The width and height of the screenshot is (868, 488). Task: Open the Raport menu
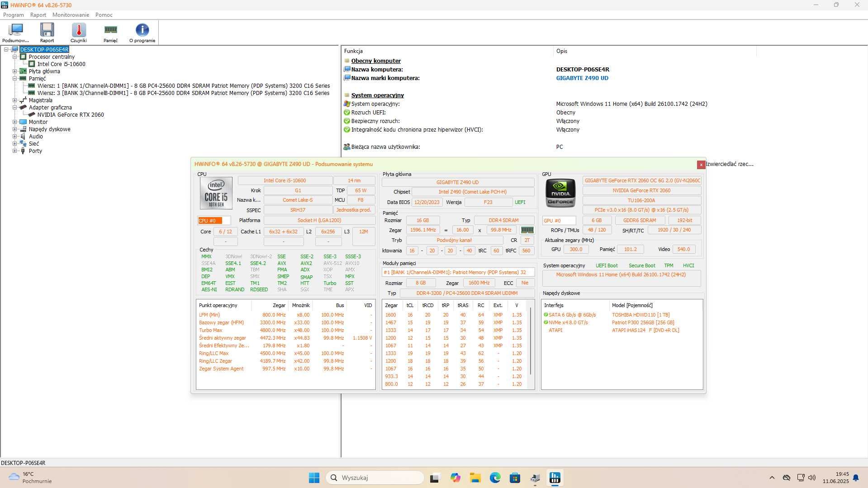(x=38, y=15)
